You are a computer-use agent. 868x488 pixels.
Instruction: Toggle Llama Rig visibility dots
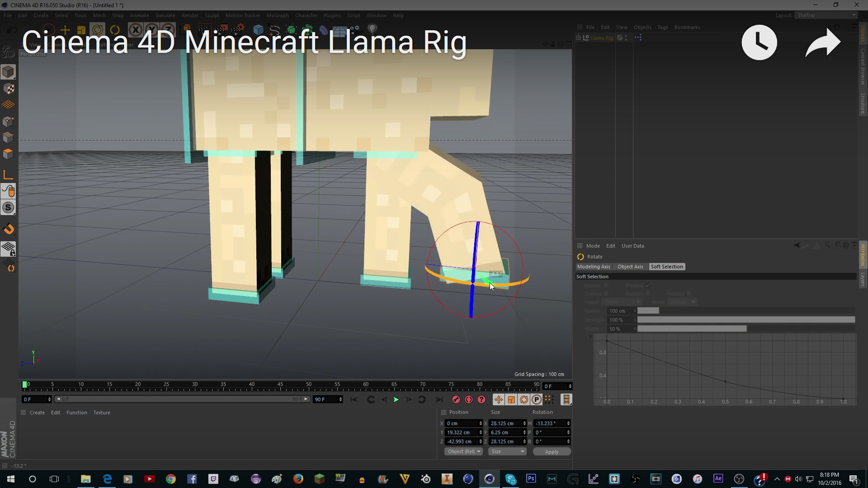[x=626, y=38]
